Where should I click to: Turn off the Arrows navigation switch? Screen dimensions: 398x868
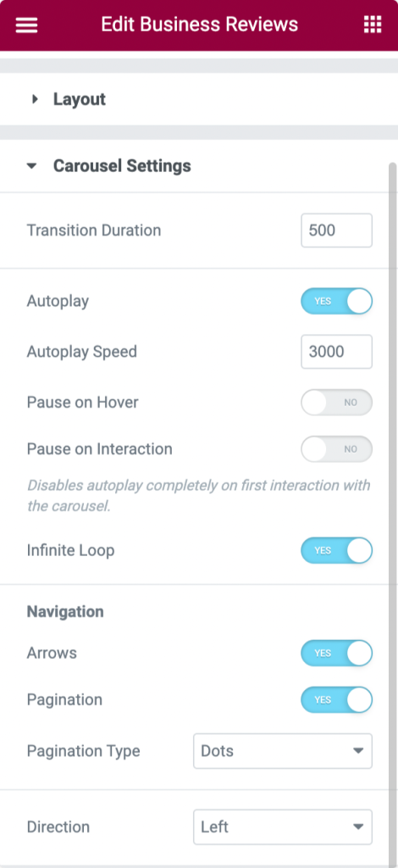click(337, 654)
